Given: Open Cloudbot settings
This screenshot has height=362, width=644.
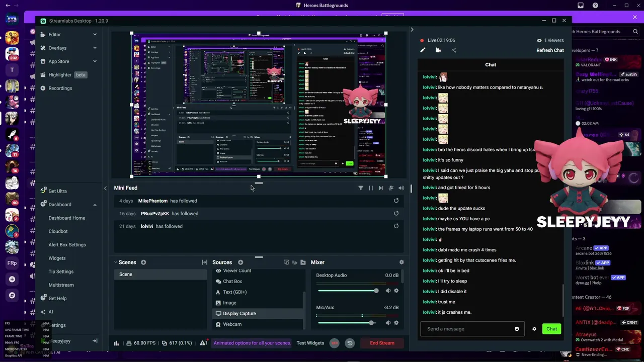Looking at the screenshot, I should pyautogui.click(x=58, y=231).
